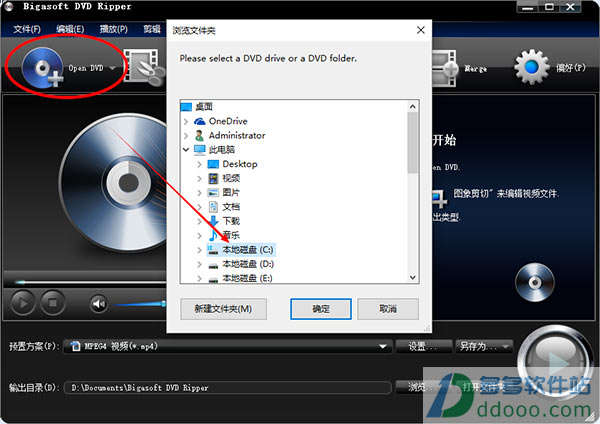Click the 设置... button
This screenshot has width=600, height=424.
pos(424,346)
